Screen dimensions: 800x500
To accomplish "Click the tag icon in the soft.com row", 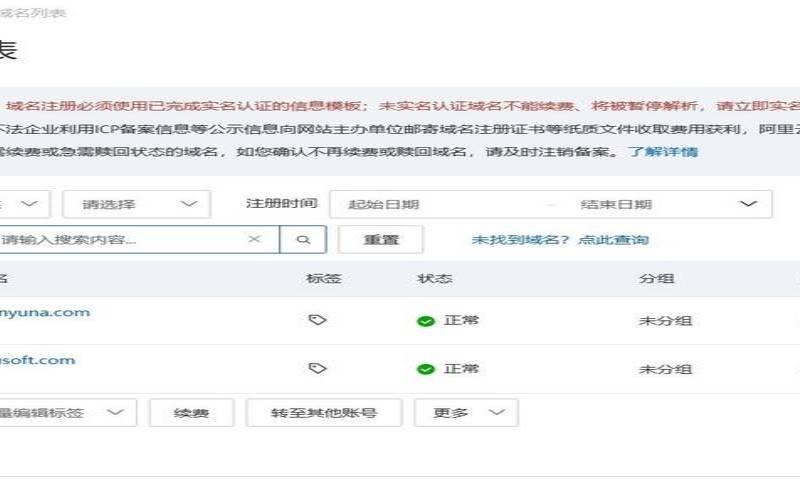I will (317, 368).
